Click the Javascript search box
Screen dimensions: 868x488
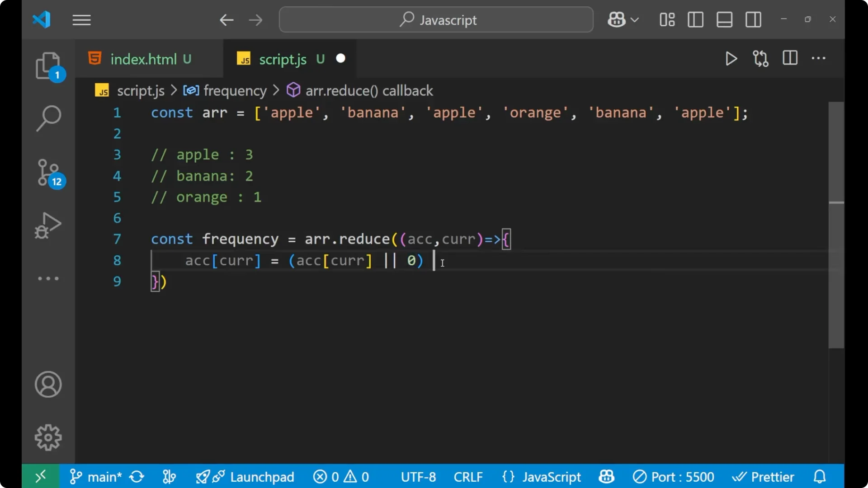435,19
